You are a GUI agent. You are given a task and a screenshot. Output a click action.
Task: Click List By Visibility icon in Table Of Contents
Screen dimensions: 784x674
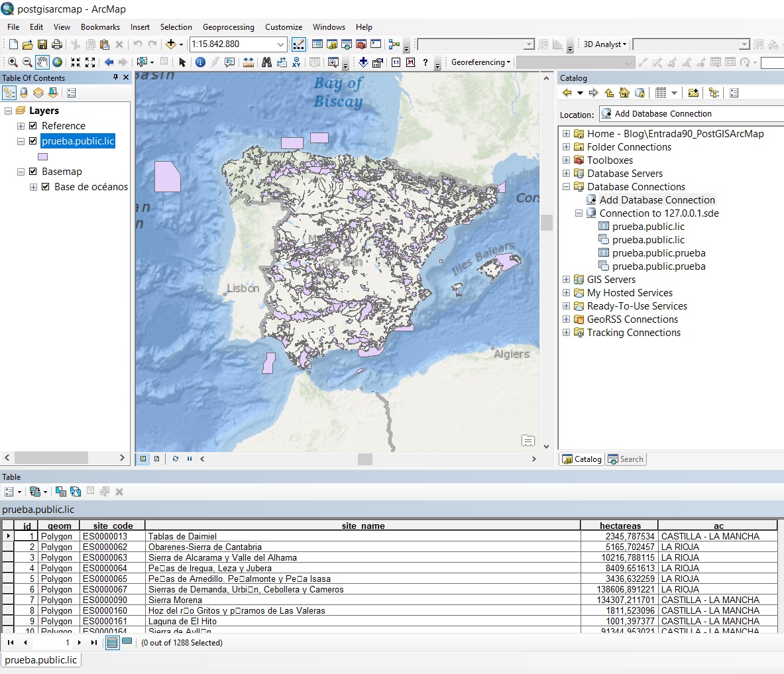pos(38,93)
